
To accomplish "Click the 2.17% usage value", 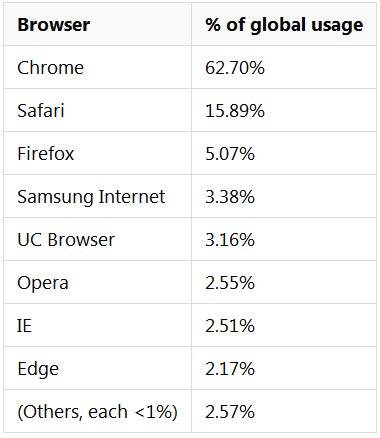I will coord(230,368).
